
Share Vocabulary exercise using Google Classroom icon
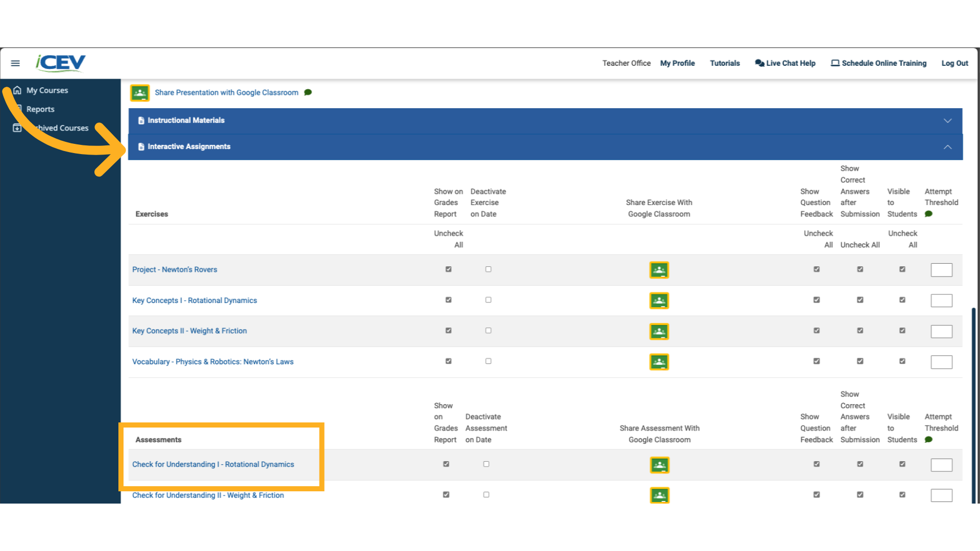[x=659, y=362]
